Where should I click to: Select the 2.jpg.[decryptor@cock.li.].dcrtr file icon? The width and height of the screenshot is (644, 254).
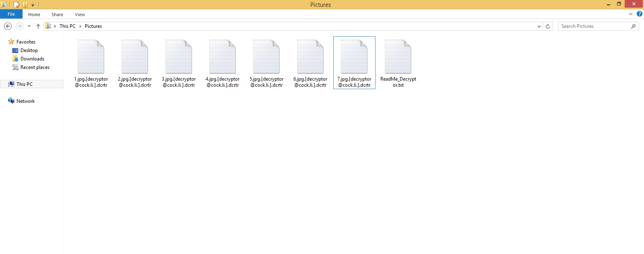click(x=135, y=56)
